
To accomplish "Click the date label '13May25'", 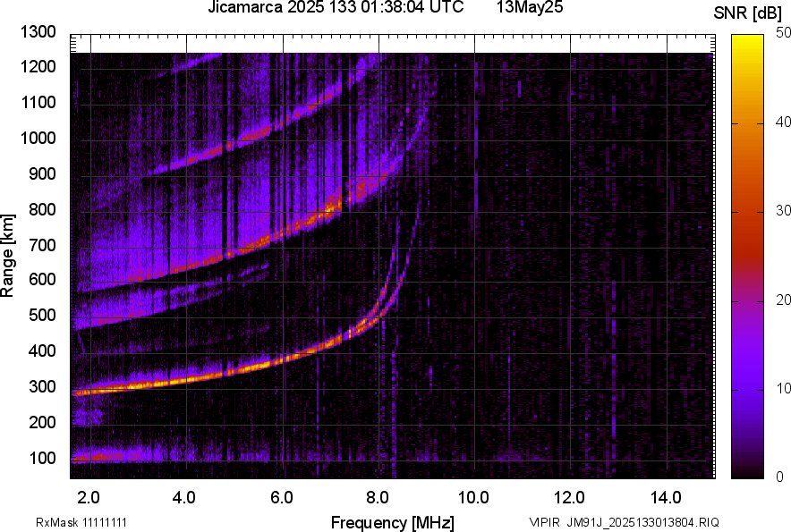I will (x=529, y=6).
